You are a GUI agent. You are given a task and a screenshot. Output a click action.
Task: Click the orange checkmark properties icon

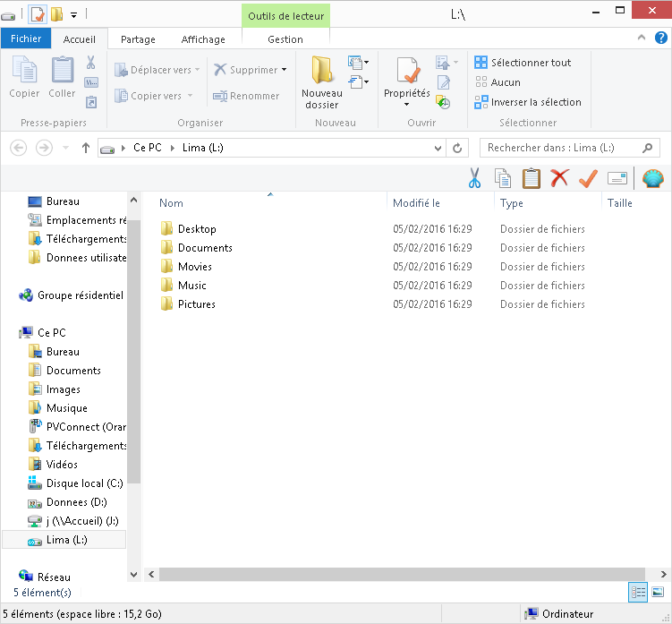(588, 178)
